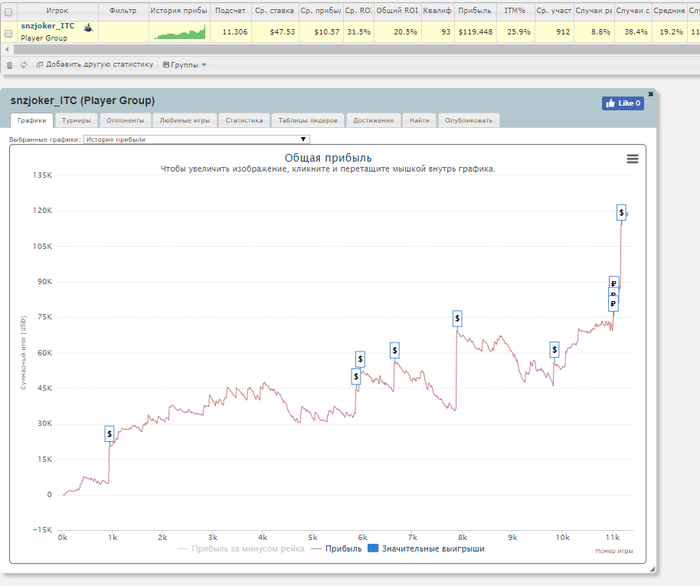Sort by the Общий ROI column
The height and width of the screenshot is (586, 700).
pyautogui.click(x=397, y=11)
